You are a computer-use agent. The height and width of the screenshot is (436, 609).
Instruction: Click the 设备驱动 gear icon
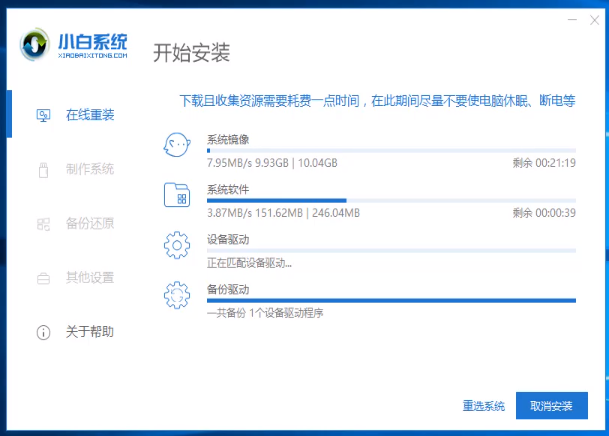coord(177,246)
